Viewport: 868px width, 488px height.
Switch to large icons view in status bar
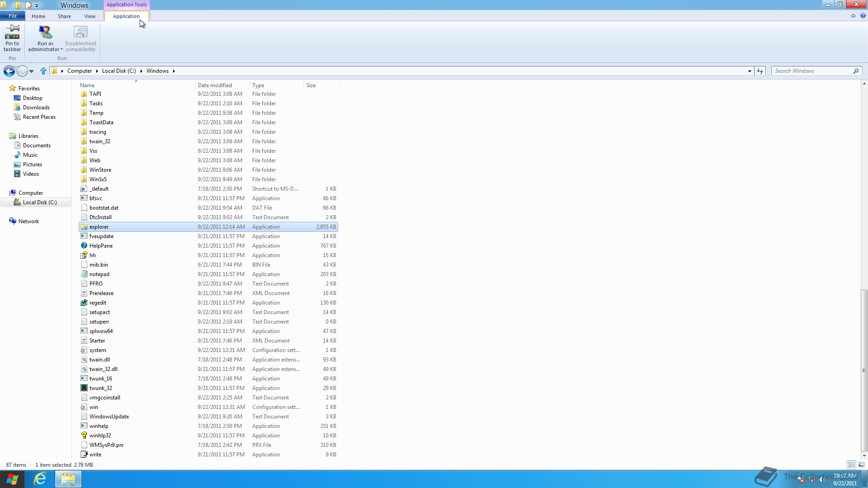click(x=861, y=465)
